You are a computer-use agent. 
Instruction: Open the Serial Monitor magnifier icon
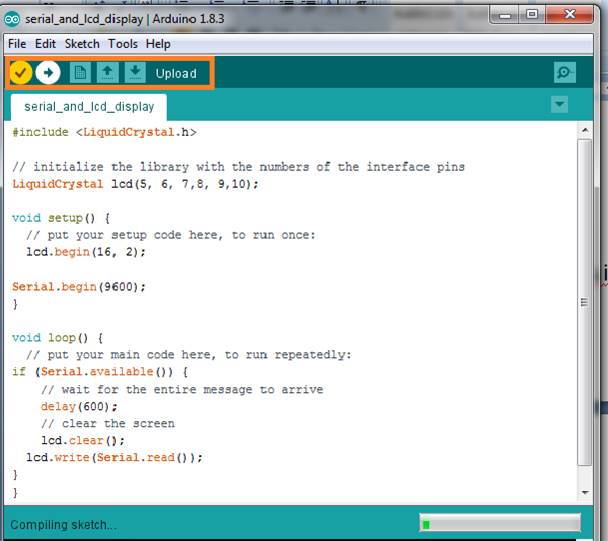(x=565, y=73)
